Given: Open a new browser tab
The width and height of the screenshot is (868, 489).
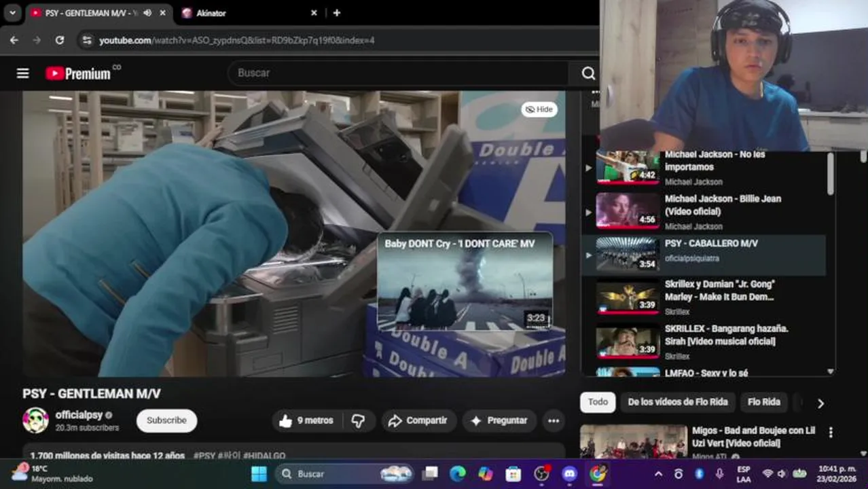Looking at the screenshot, I should tap(336, 13).
